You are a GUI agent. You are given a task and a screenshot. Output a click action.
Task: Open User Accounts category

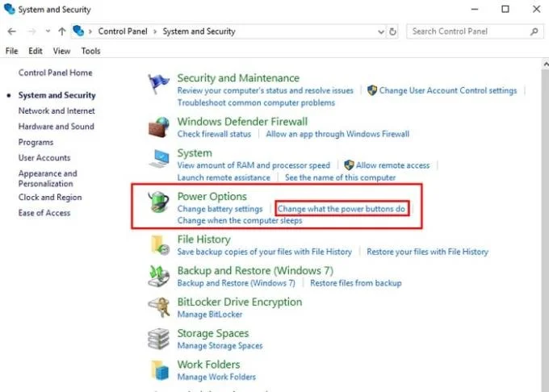click(x=44, y=158)
